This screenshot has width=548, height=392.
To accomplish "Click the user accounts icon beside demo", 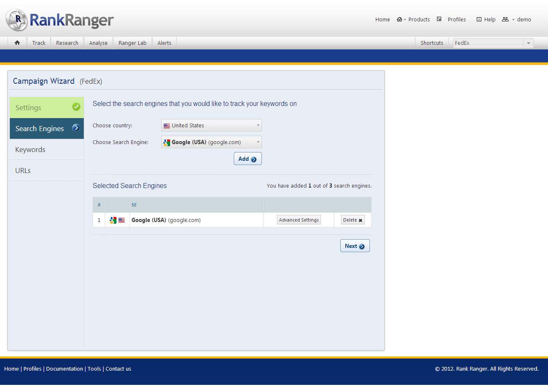I will click(505, 19).
